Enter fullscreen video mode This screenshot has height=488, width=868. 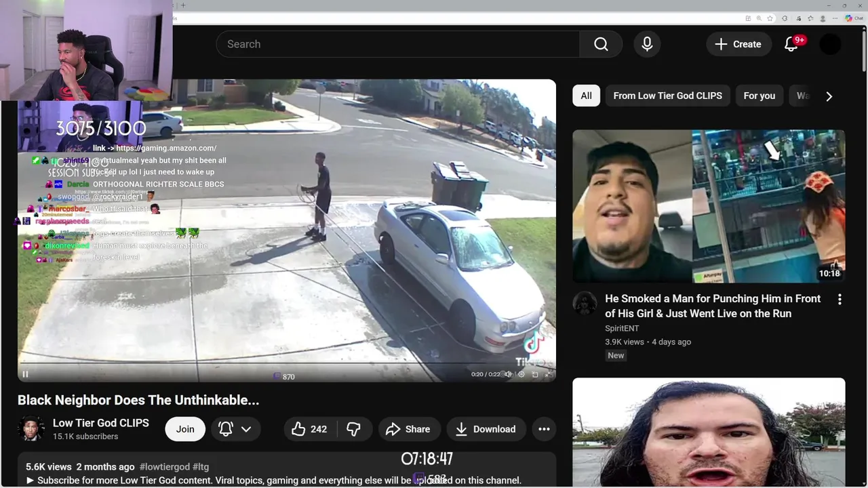tap(549, 374)
